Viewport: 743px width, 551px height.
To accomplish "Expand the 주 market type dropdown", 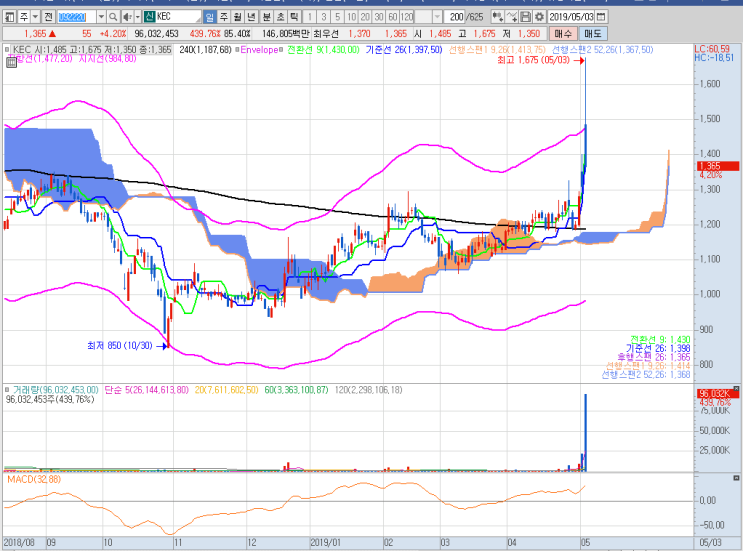I will point(35,17).
